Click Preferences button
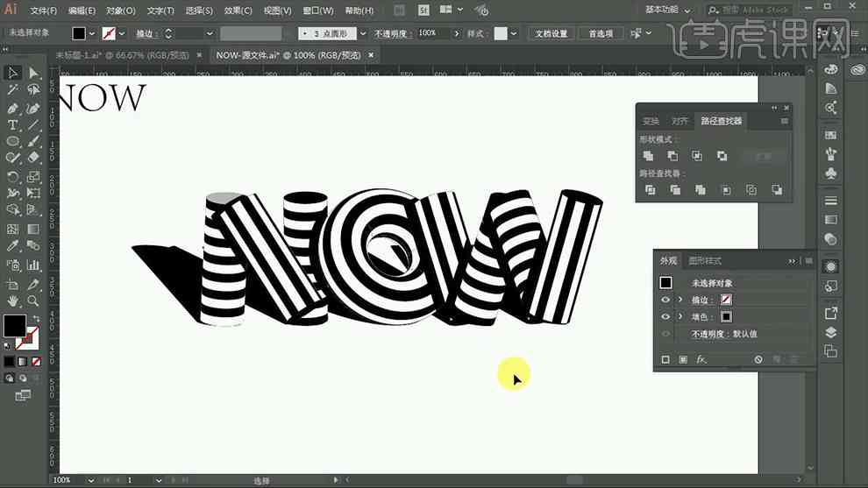 [x=601, y=34]
